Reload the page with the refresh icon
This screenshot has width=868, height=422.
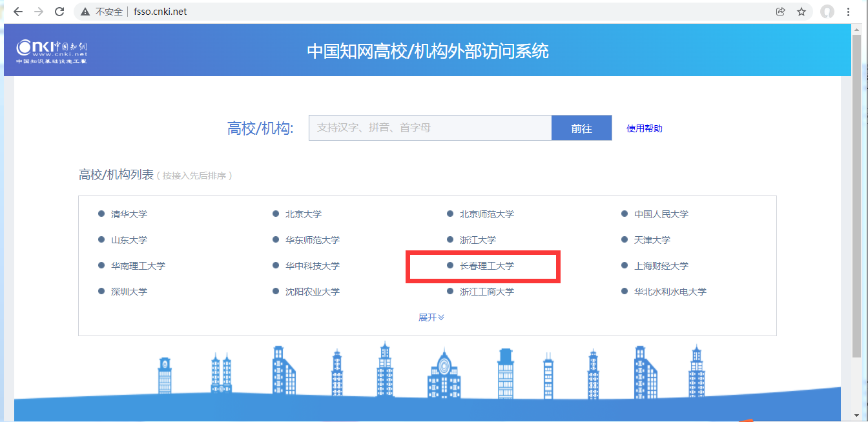(x=59, y=12)
